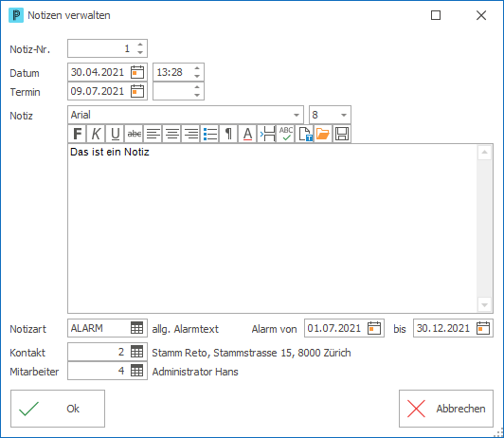Open Notizart lookup table icon
Viewport: 504px width, 438px height.
point(137,328)
